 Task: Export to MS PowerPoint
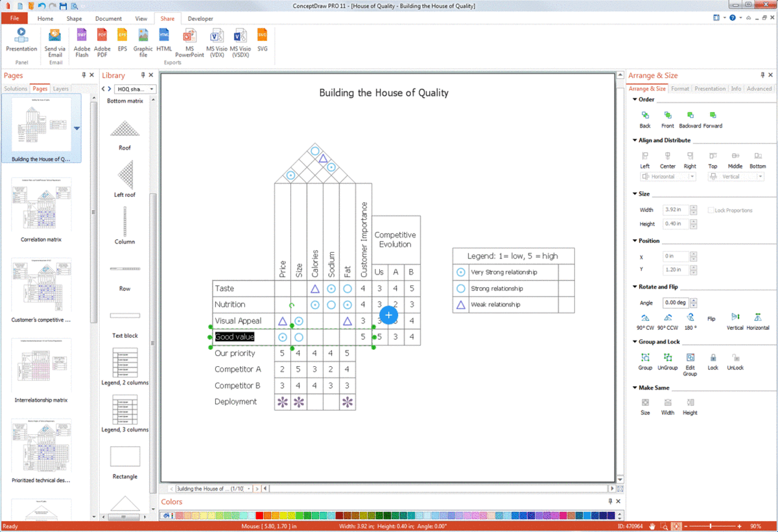189,36
